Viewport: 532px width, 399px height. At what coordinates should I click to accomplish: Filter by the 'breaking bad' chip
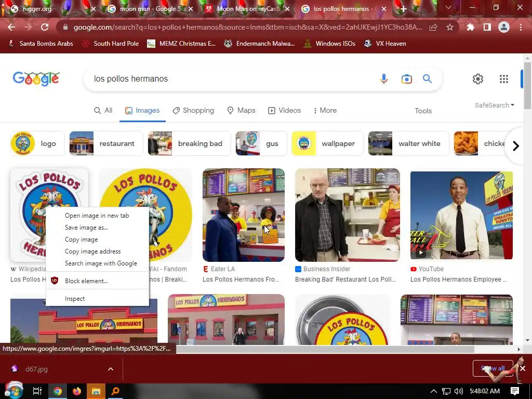coord(189,143)
